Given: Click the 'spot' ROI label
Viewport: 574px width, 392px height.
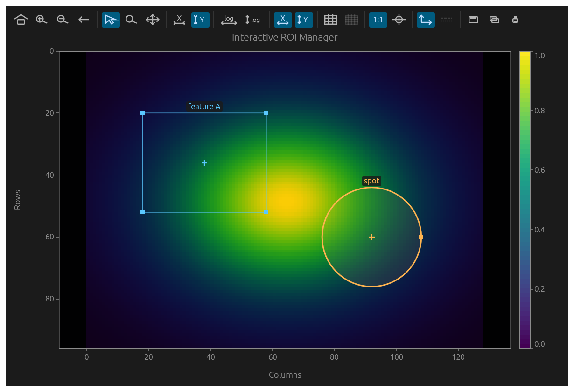Looking at the screenshot, I should (371, 181).
